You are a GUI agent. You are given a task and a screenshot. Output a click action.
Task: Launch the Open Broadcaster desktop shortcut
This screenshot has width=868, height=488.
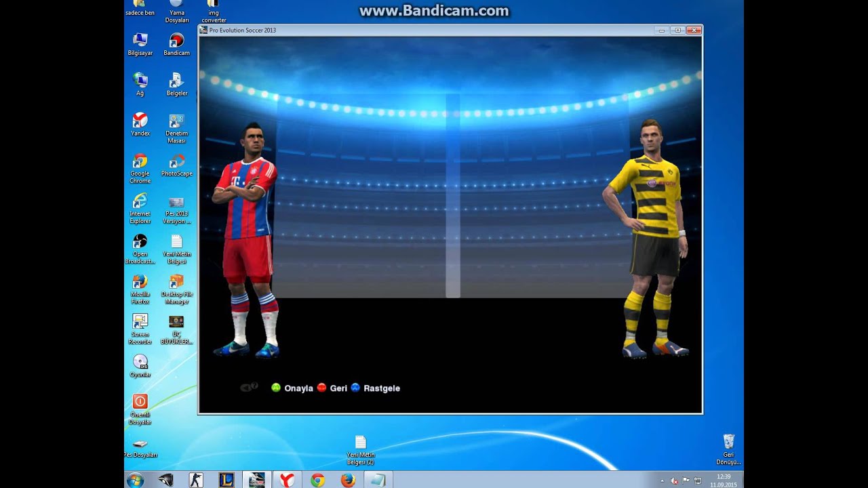140,249
